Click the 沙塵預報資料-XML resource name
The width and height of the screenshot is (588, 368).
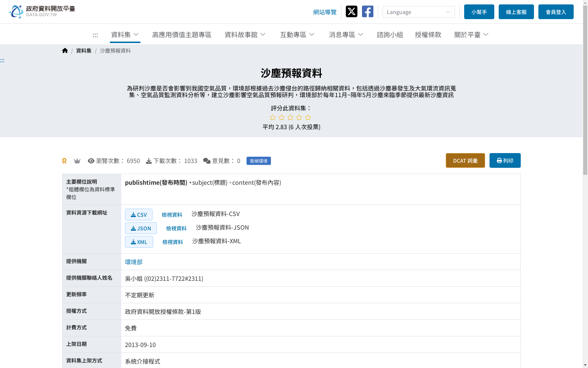pos(216,241)
